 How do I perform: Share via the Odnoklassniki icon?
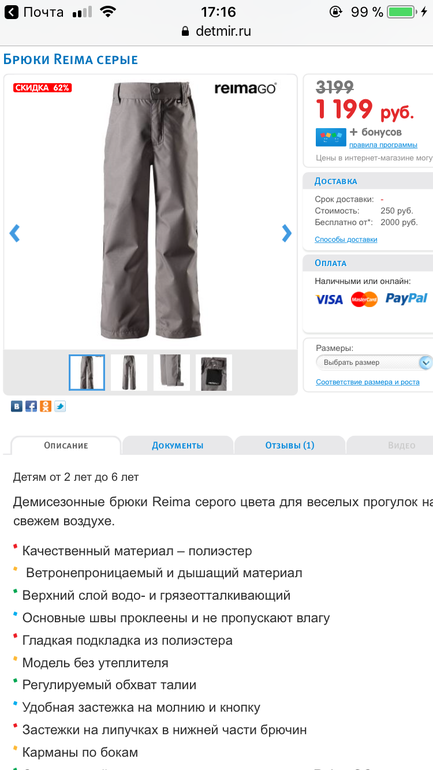coord(46,406)
